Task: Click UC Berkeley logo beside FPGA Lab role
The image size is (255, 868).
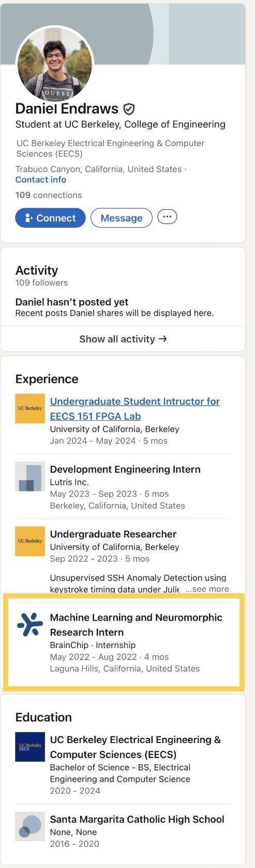Action: [x=30, y=408]
